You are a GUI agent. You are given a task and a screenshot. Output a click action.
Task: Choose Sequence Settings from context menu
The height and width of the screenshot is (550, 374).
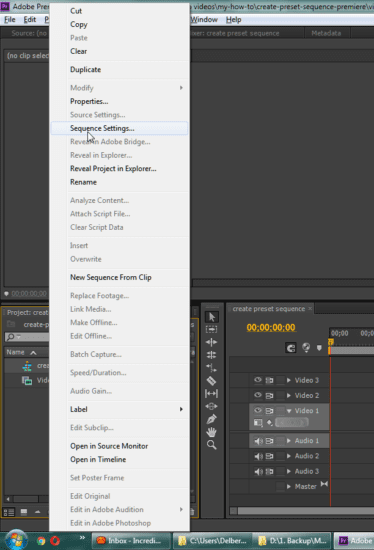pyautogui.click(x=119, y=128)
